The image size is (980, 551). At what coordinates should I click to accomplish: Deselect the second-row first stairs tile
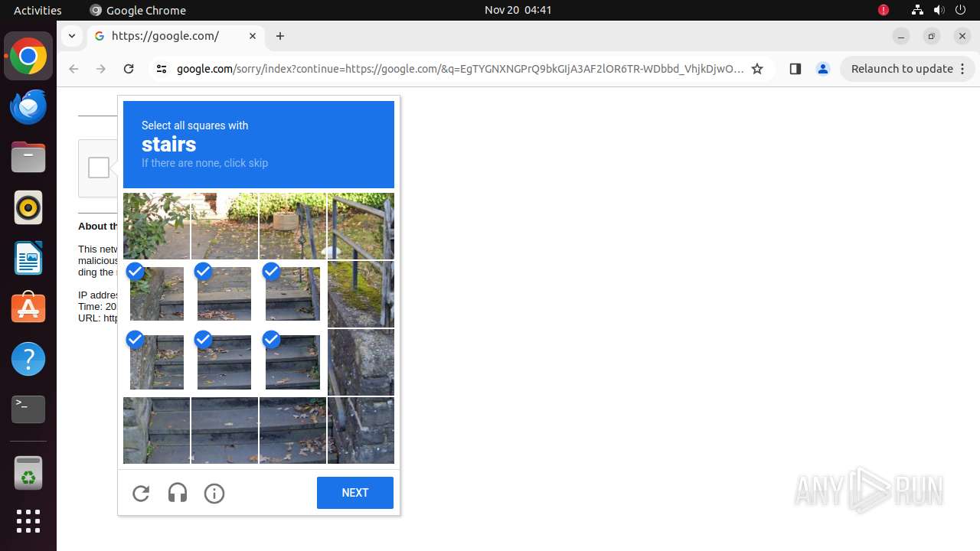(156, 294)
